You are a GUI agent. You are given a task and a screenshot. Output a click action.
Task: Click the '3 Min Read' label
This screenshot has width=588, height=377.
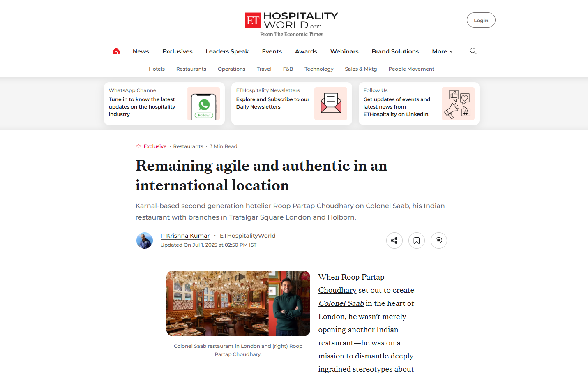(223, 146)
